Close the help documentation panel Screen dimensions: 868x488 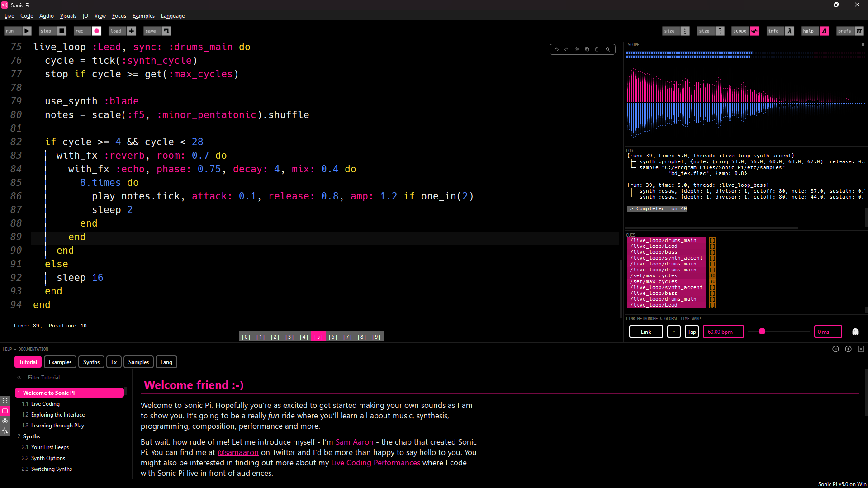(x=861, y=349)
